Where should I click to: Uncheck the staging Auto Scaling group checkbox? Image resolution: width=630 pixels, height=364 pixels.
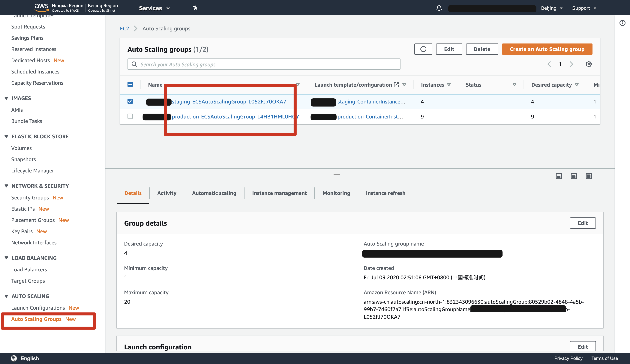(130, 101)
